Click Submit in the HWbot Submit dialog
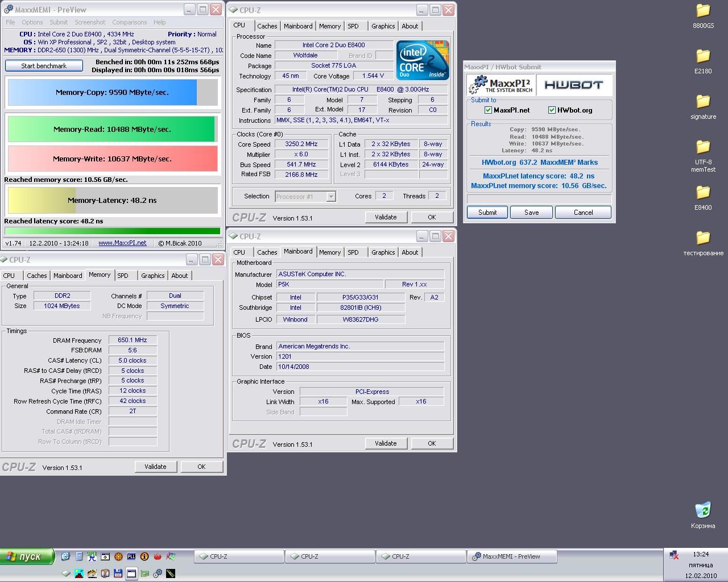Screen dimensions: 728x582 coord(487,212)
